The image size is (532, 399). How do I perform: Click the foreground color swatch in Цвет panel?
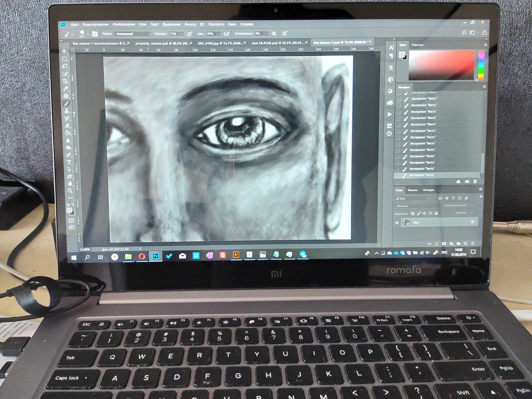click(402, 55)
